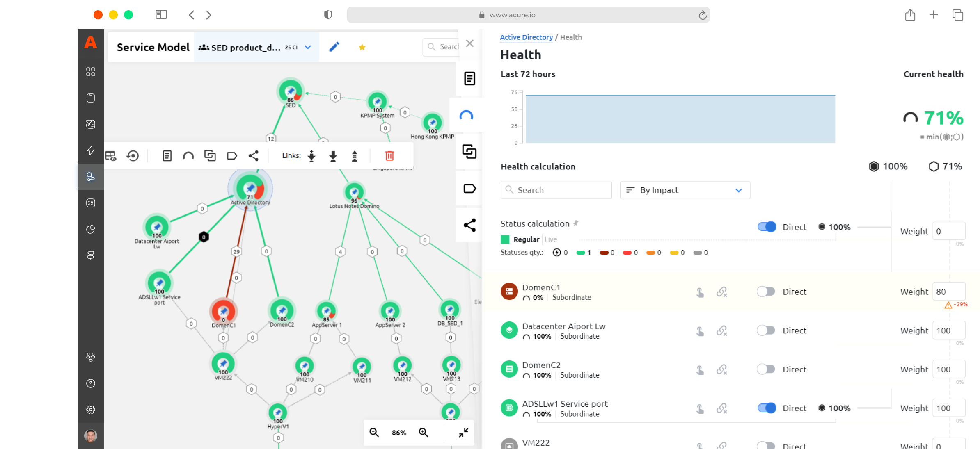Image resolution: width=980 pixels, height=449 pixels.
Task: Click the Active Directory breadcrumb link
Action: pyautogui.click(x=526, y=37)
